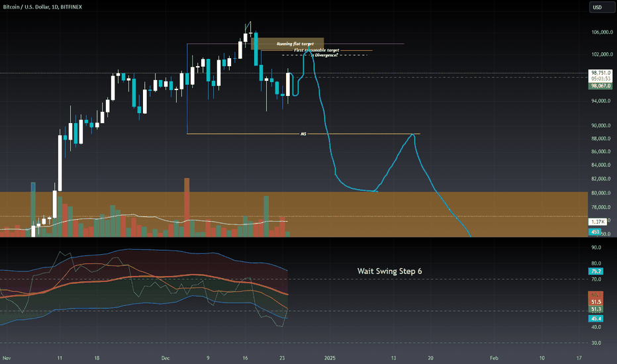
Task: Select the 'Divergence?' dashed line label
Action: pyautogui.click(x=326, y=56)
